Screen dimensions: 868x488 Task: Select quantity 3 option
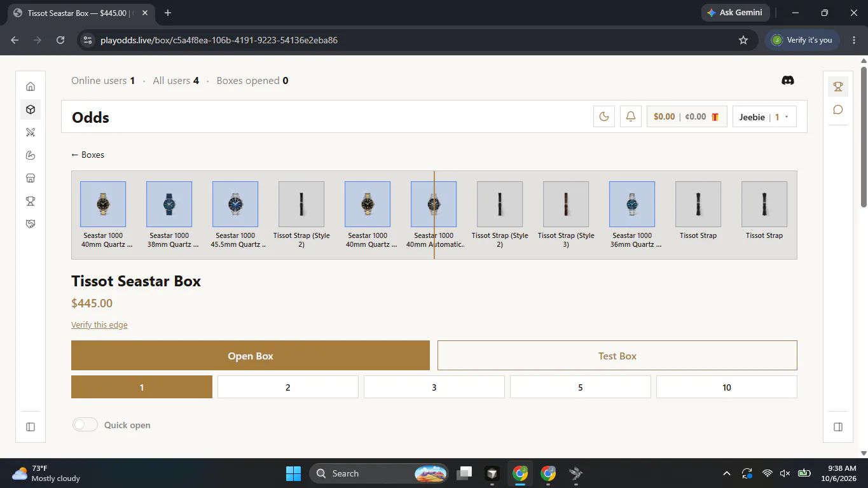tap(434, 387)
